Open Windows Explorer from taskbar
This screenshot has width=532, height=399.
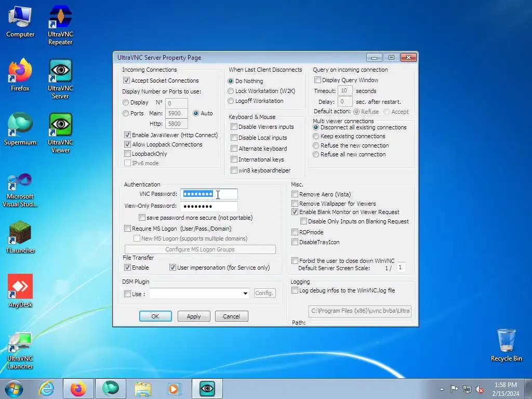[143, 389]
